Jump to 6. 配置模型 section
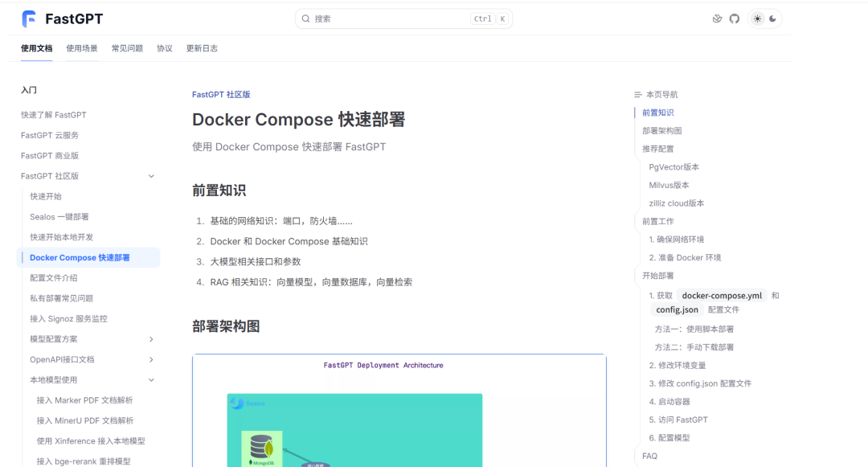The image size is (868, 467). (x=669, y=438)
